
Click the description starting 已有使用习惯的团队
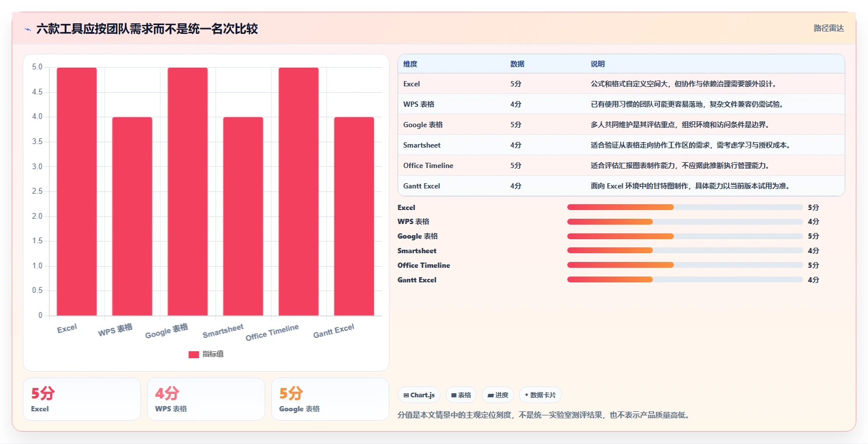[687, 104]
